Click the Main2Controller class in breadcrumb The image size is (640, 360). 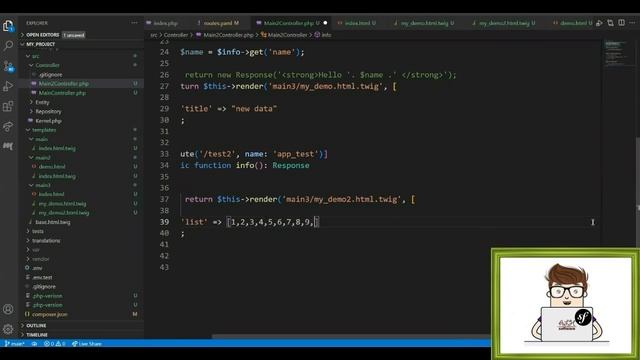click(288, 35)
